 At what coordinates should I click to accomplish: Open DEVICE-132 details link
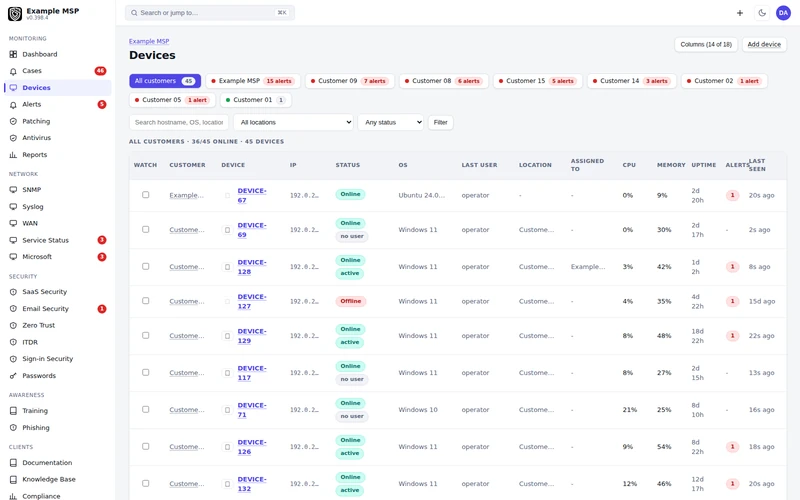[252, 483]
